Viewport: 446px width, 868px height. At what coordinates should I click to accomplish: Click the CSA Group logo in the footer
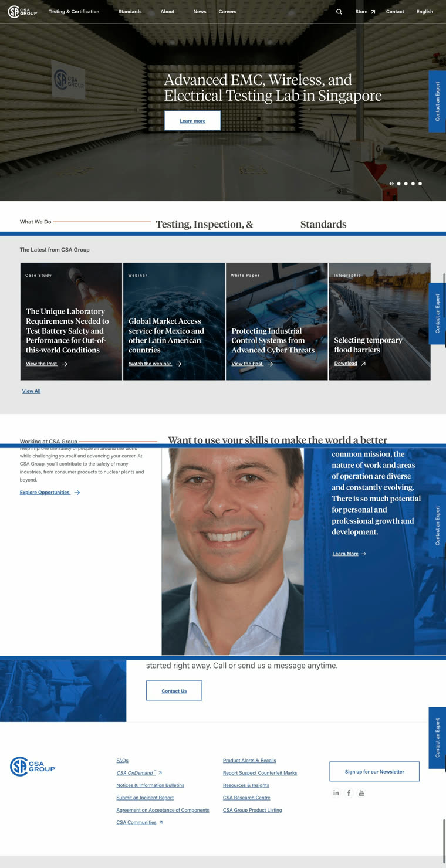(33, 767)
